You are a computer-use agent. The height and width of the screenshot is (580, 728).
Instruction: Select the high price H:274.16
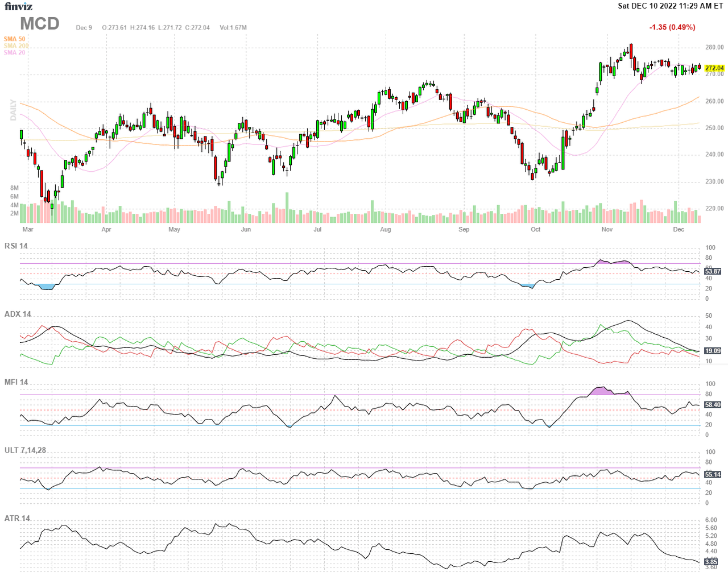pos(142,28)
